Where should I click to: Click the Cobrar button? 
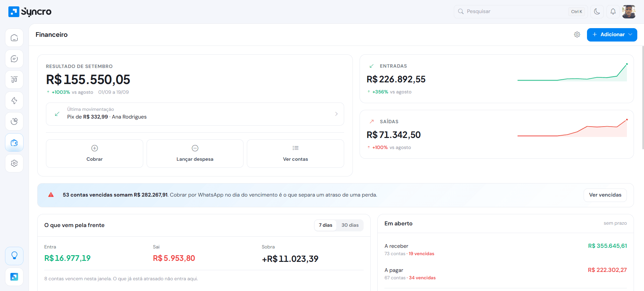coord(95,153)
